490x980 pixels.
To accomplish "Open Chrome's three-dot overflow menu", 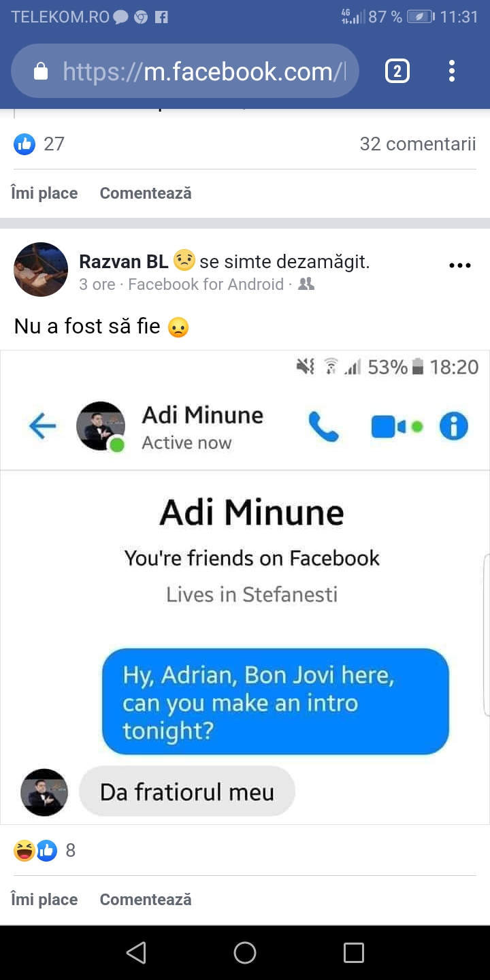I will tap(452, 71).
